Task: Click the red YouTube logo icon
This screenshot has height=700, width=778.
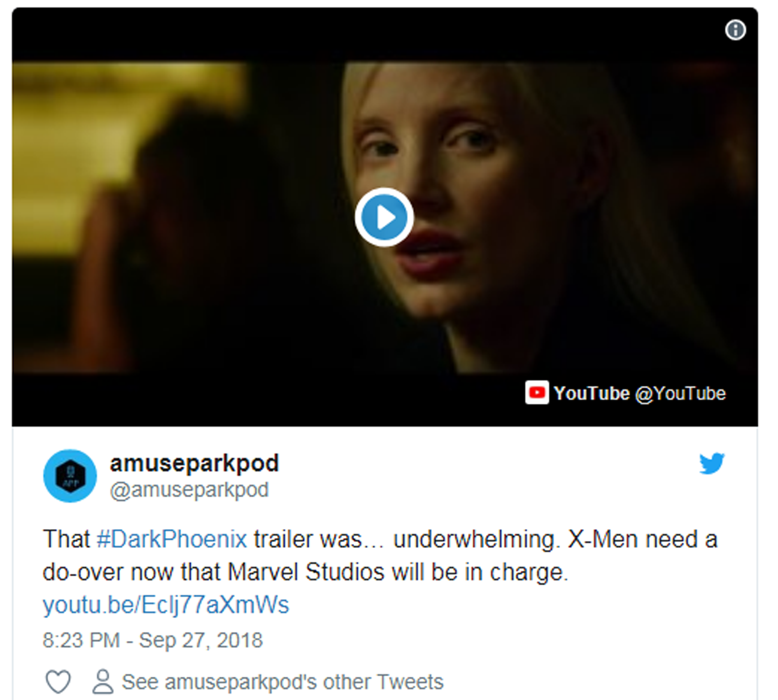Action: 537,392
